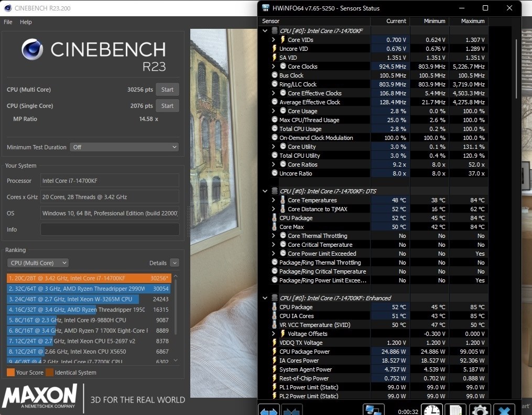532x415 pixels.
Task: Click the lightning icon beside PL1 Power Limit
Action: tap(275, 387)
